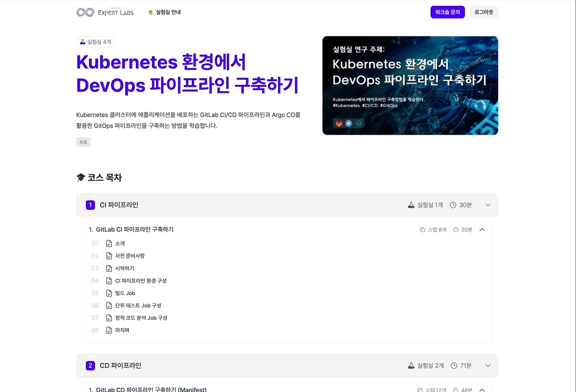Collapse the GitLab CI 파이프라인 구축하기 lab

click(482, 230)
